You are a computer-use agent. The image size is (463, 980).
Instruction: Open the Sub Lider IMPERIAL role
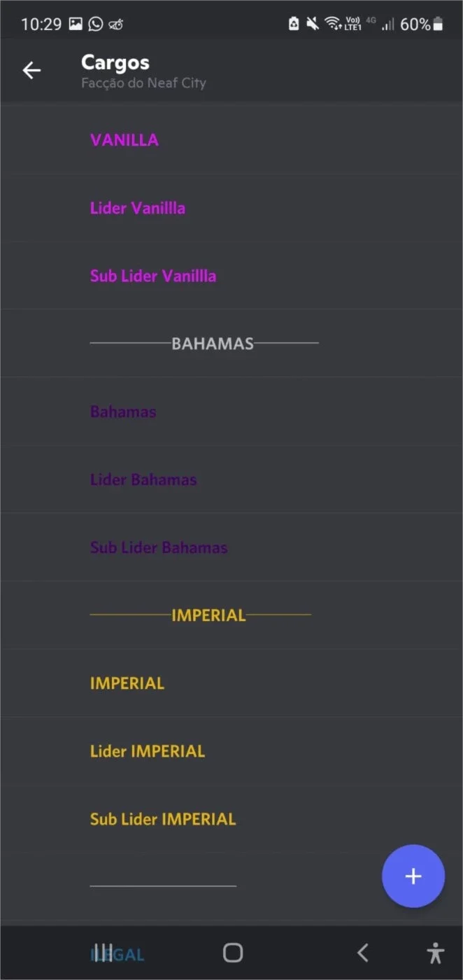click(231, 819)
